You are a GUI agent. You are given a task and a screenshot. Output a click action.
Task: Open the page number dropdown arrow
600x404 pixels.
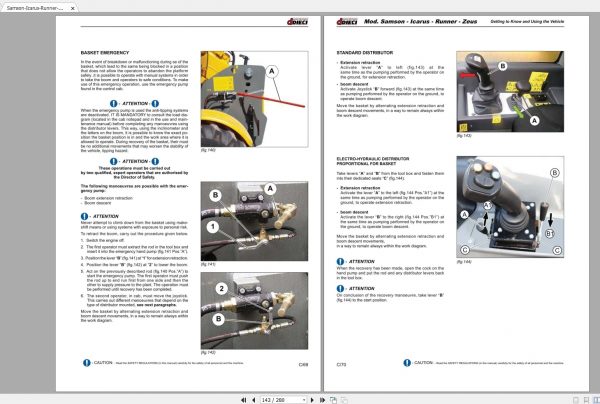click(x=304, y=400)
